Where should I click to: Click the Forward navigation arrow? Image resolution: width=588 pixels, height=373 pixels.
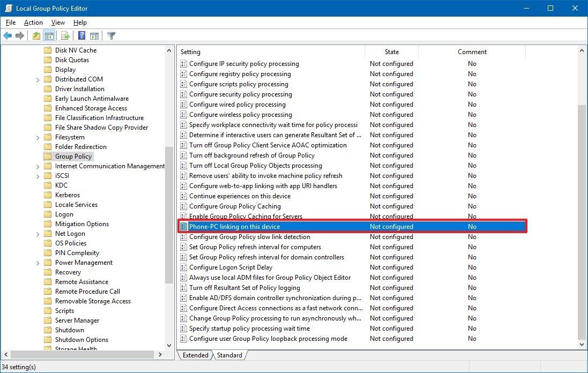[19, 35]
